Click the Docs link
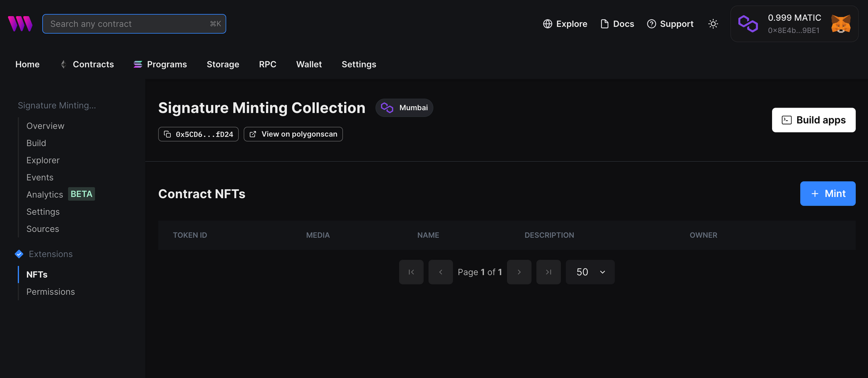The image size is (868, 378). (x=617, y=24)
